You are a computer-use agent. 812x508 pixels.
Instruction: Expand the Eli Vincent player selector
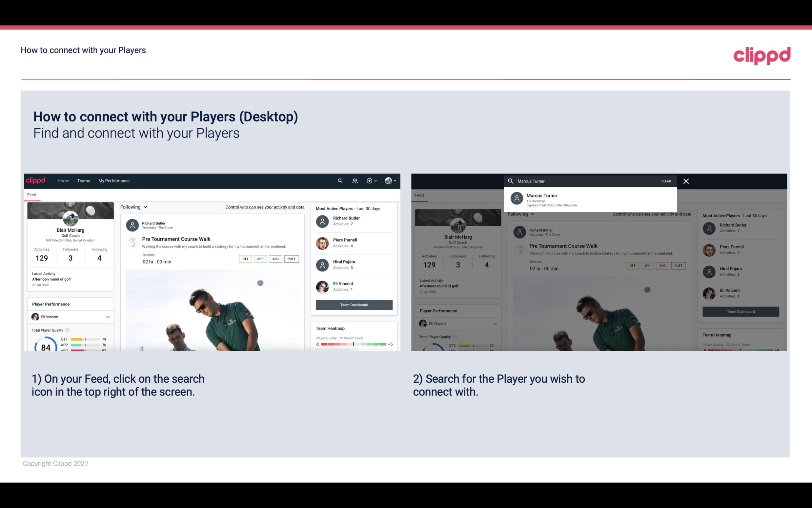[x=108, y=317]
